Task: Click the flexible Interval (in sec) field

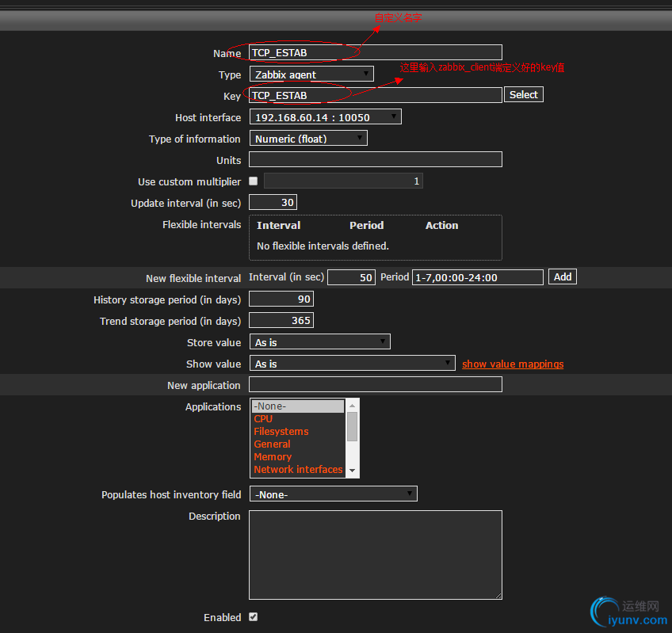Action: pyautogui.click(x=351, y=277)
